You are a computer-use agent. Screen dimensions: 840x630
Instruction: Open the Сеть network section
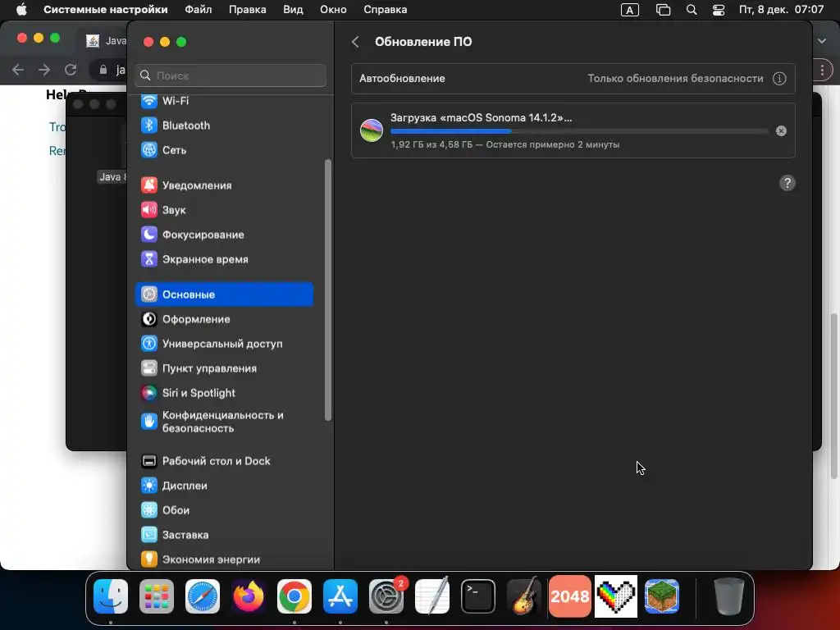coord(224,150)
